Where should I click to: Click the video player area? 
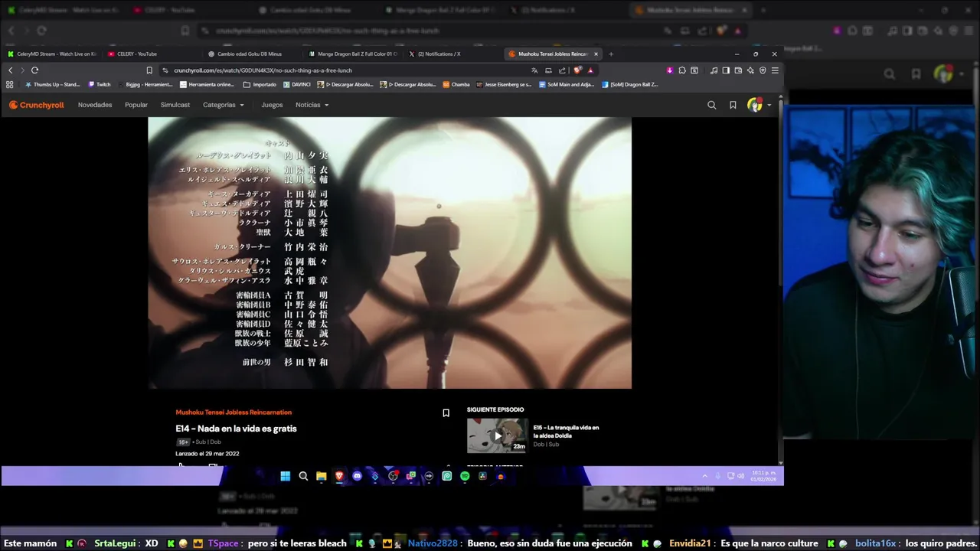(x=390, y=253)
